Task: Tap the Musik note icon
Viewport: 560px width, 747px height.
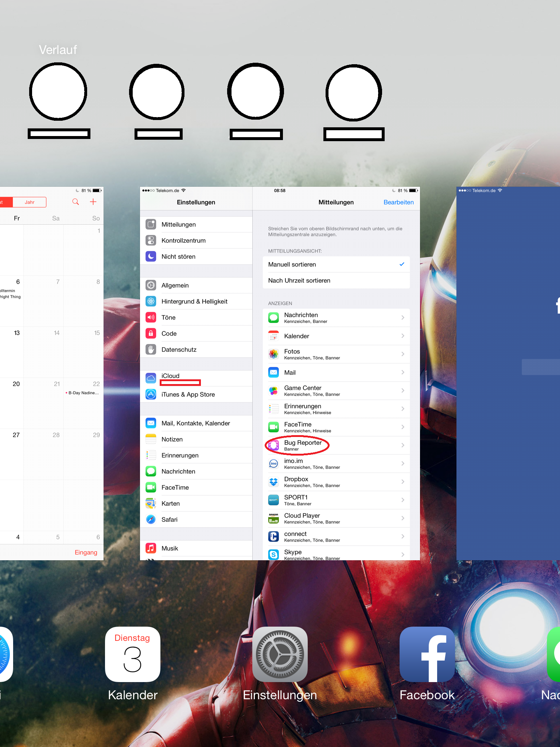Action: [151, 548]
